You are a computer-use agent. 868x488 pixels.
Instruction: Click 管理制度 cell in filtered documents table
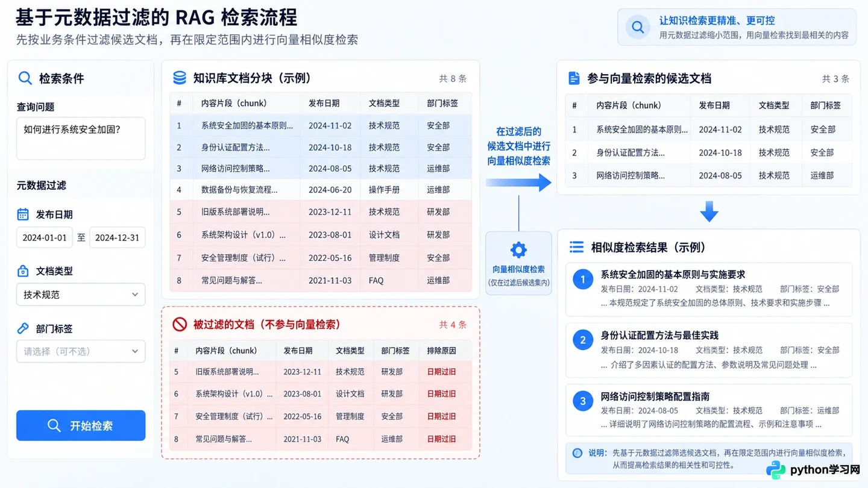click(350, 416)
